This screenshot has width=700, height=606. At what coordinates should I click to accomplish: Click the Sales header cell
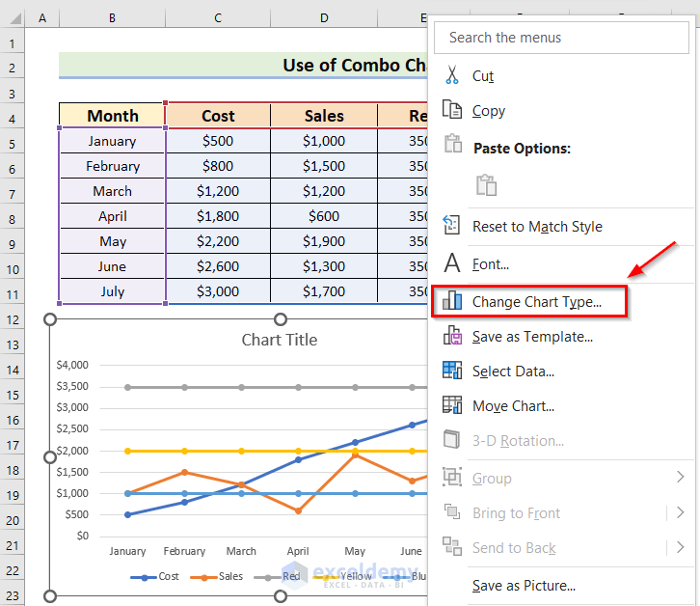click(324, 116)
